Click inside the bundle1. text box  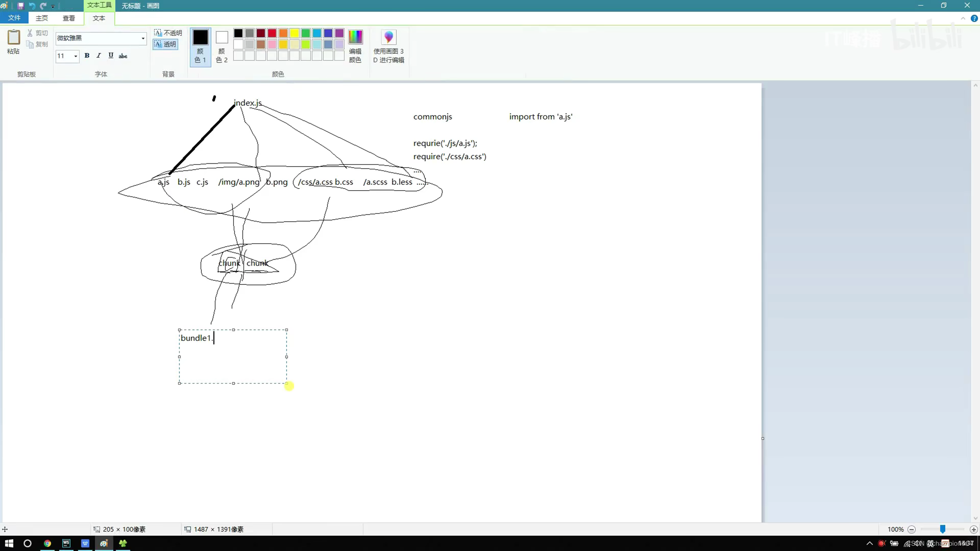click(x=233, y=356)
